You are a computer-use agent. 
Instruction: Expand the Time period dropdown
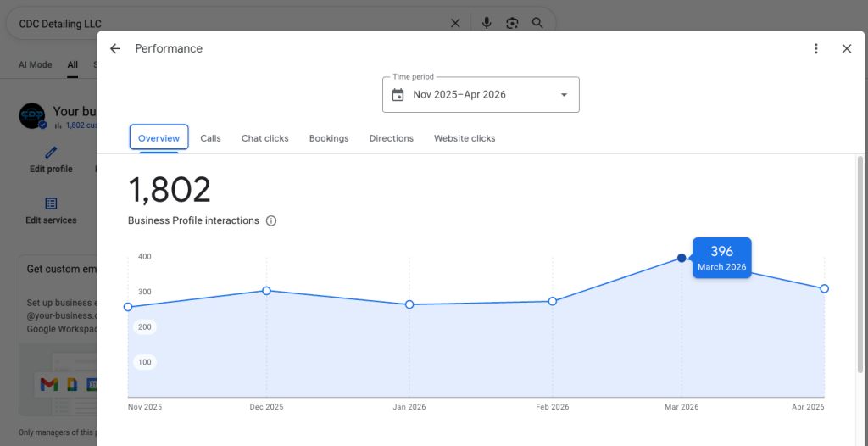(481, 95)
